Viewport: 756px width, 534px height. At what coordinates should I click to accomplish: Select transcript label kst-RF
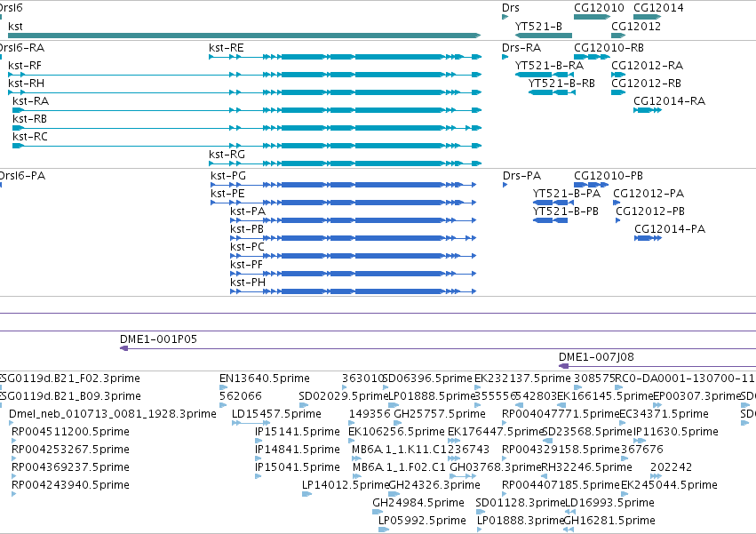25,66
